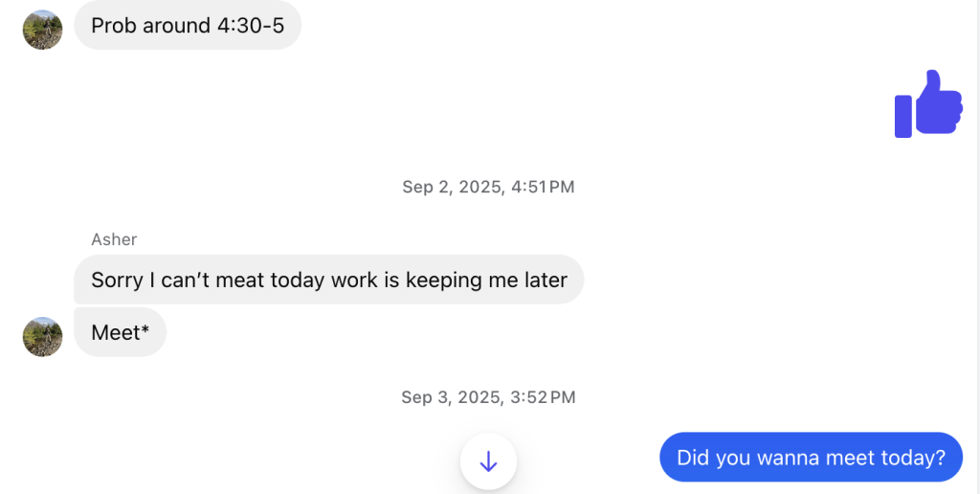Click the "Sep 3, 2025, 3:52 PM" timestamp

click(488, 396)
